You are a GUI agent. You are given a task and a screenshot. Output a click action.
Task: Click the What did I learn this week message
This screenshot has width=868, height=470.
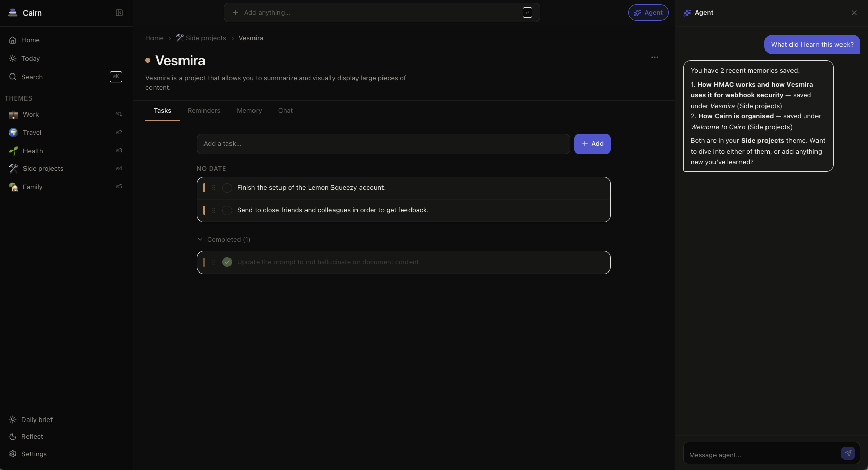[812, 44]
